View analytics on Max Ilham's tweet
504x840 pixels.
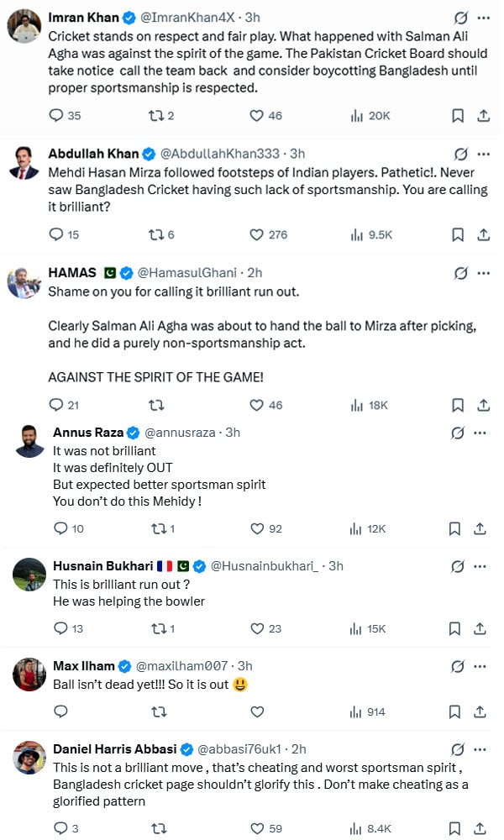[355, 711]
